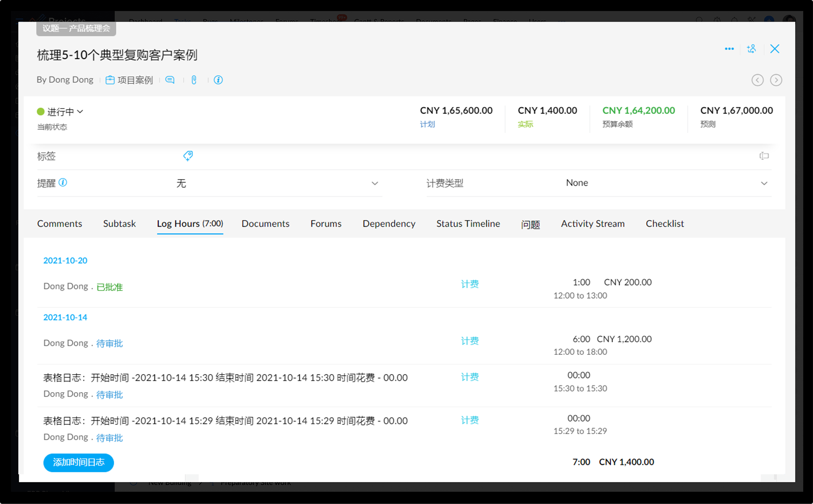Viewport: 813px width, 504px height.
Task: Click the task info icon next to the paperclip
Action: (218, 80)
